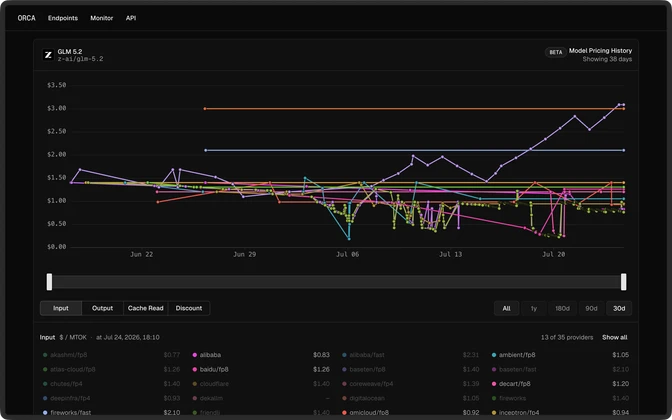This screenshot has height=420, width=672.
Task: Select the 180d time range
Action: (562, 309)
